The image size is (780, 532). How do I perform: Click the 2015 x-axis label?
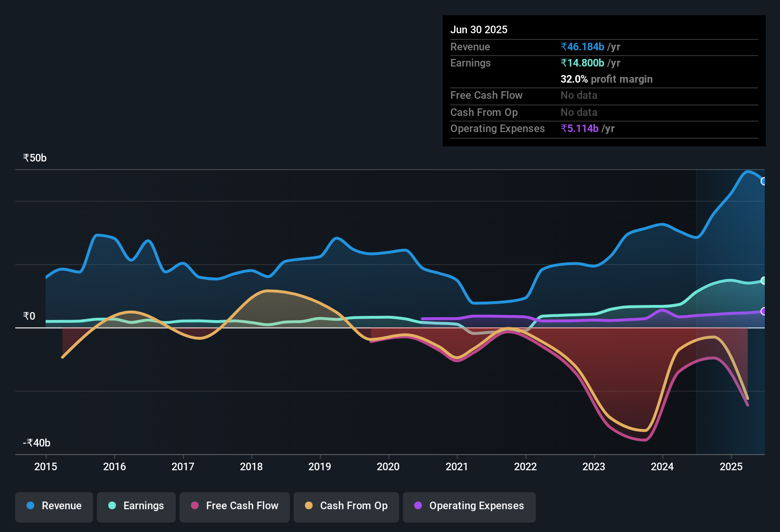click(x=46, y=467)
